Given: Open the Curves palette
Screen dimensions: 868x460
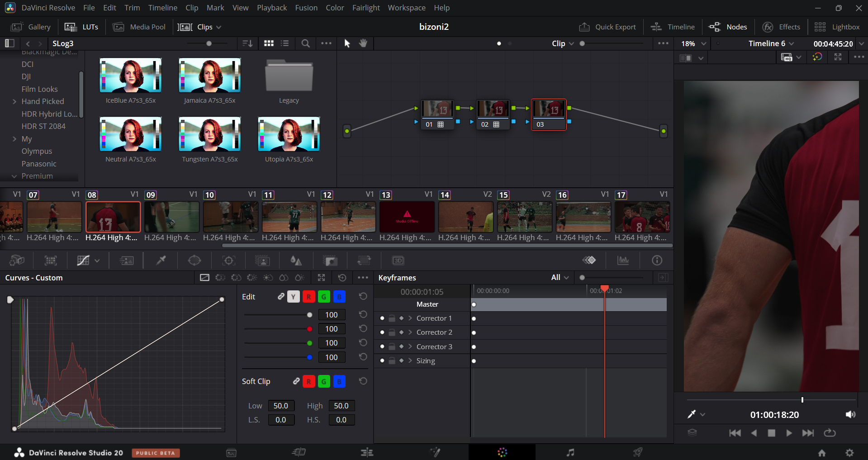Looking at the screenshot, I should pos(83,261).
